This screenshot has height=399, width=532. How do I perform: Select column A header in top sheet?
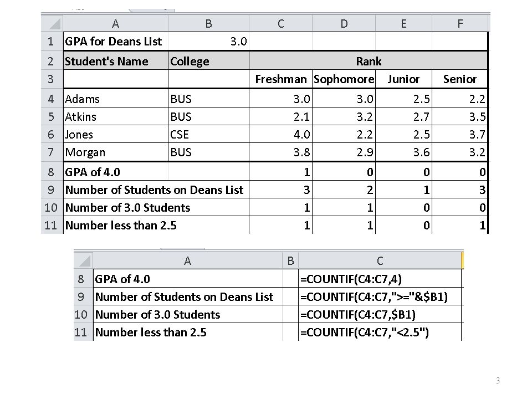click(116, 24)
